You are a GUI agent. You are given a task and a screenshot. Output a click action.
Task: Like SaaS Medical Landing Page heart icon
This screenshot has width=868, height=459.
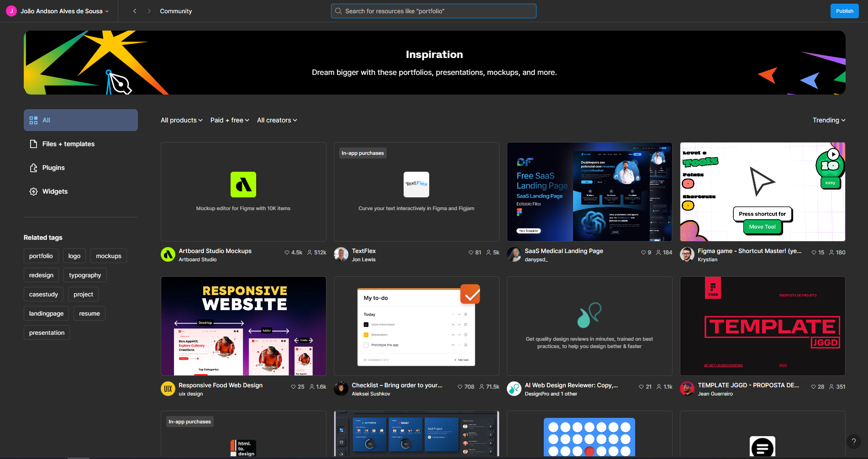point(643,253)
